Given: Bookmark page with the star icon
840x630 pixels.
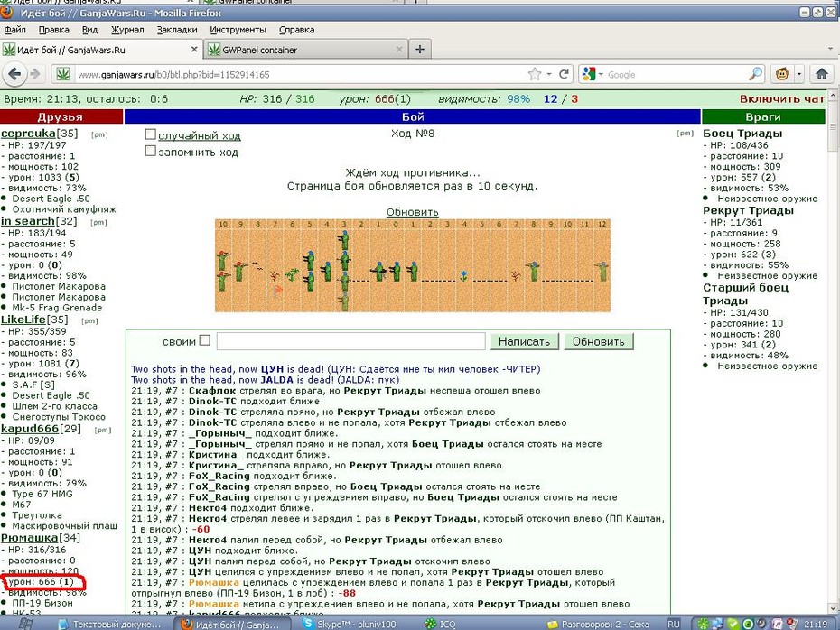Looking at the screenshot, I should pyautogui.click(x=534, y=74).
